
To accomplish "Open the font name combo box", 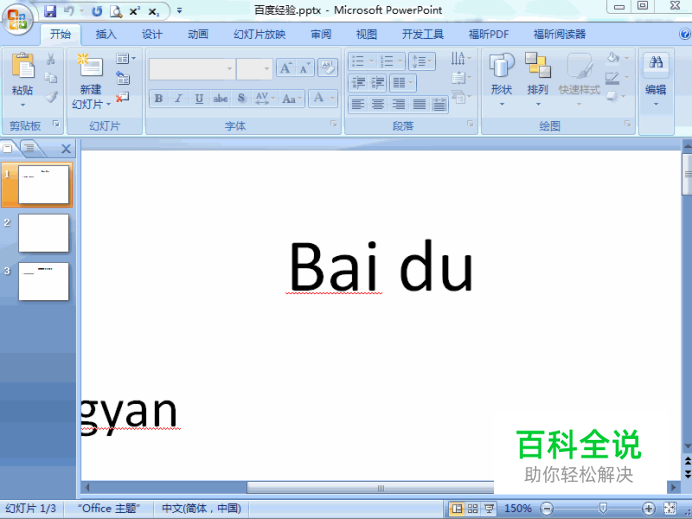I will (192, 69).
